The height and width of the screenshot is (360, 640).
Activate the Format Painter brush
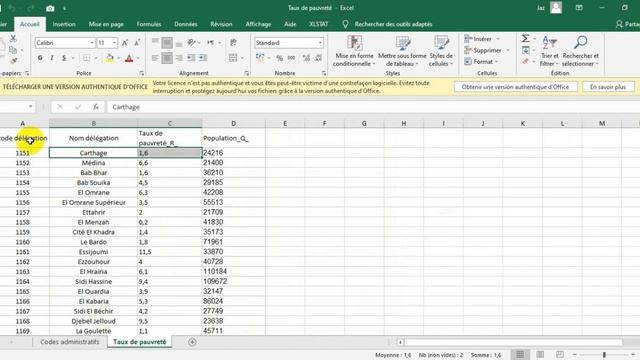pyautogui.click(x=13, y=61)
